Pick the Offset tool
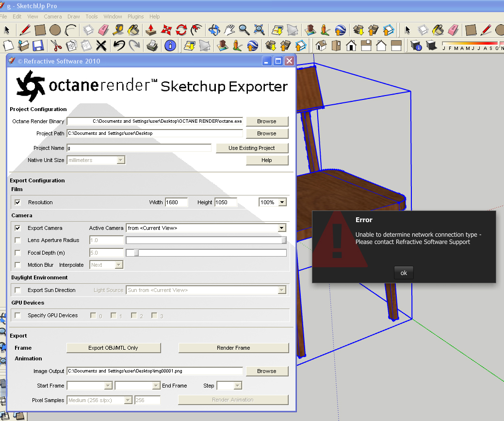Image resolution: width=504 pixels, height=421 pixels. (196, 30)
